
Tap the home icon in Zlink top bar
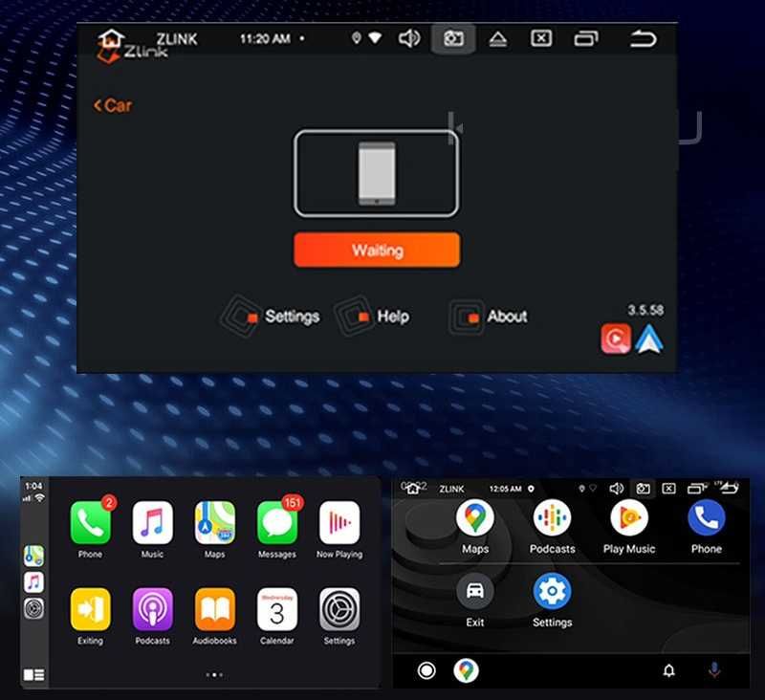pos(111,37)
